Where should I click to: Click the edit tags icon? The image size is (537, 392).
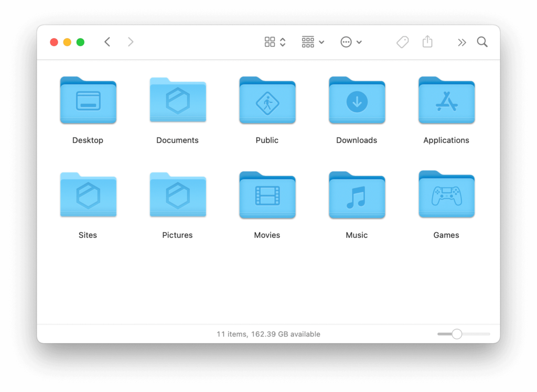coord(402,42)
